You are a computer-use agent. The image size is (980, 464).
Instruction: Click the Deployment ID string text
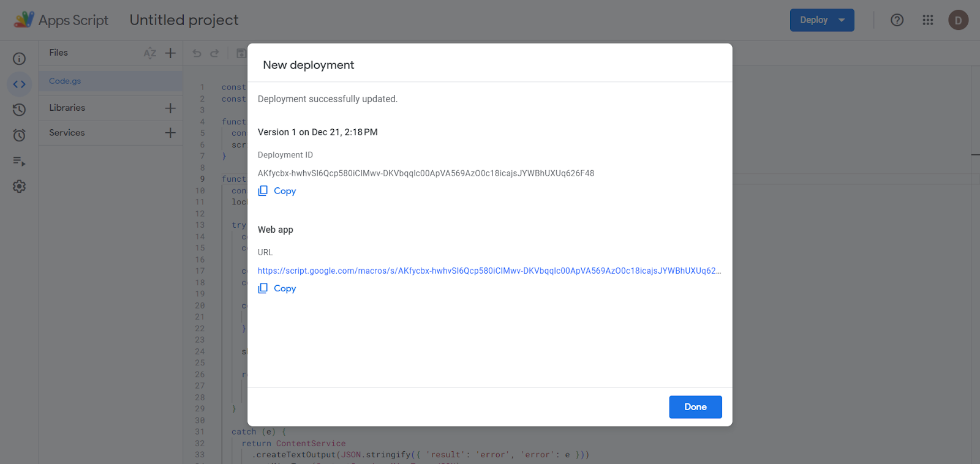426,173
